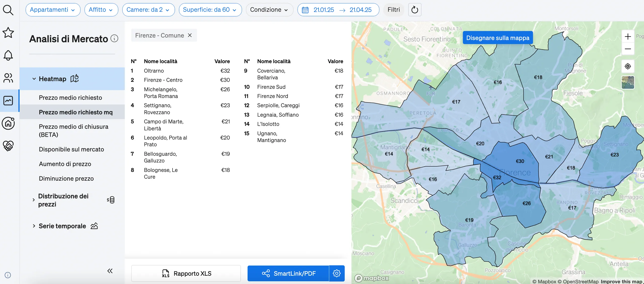Open the Condizione dropdown
This screenshot has width=644, height=284.
(x=269, y=10)
